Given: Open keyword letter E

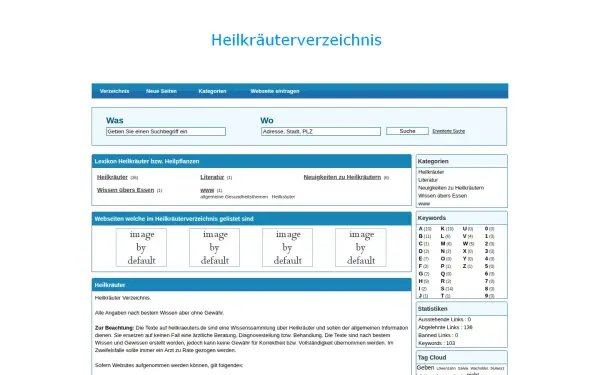Looking at the screenshot, I should [421, 259].
